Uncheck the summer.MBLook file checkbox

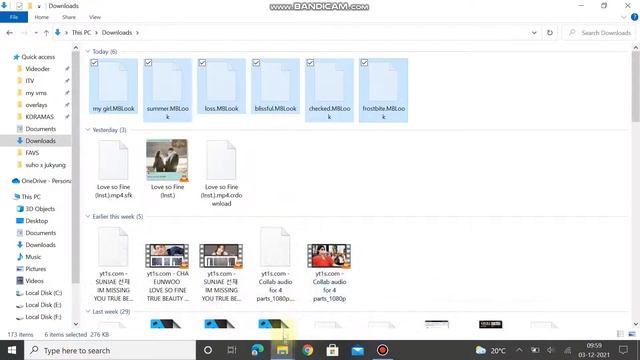(x=148, y=62)
